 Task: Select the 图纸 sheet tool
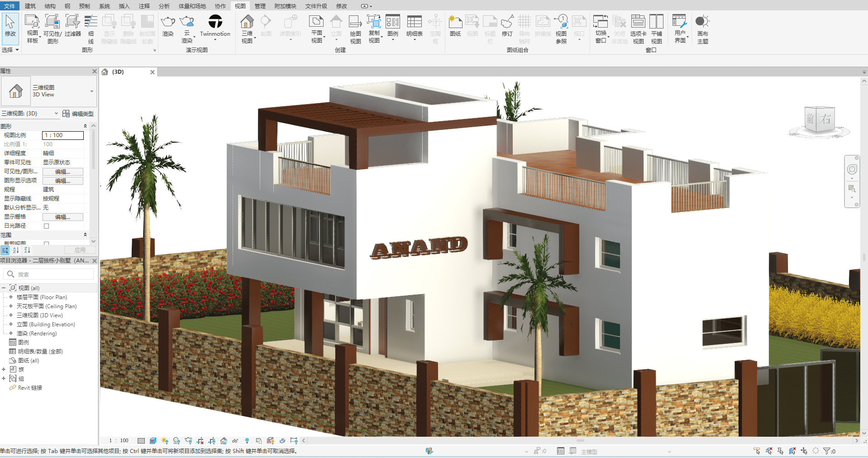pos(455,23)
